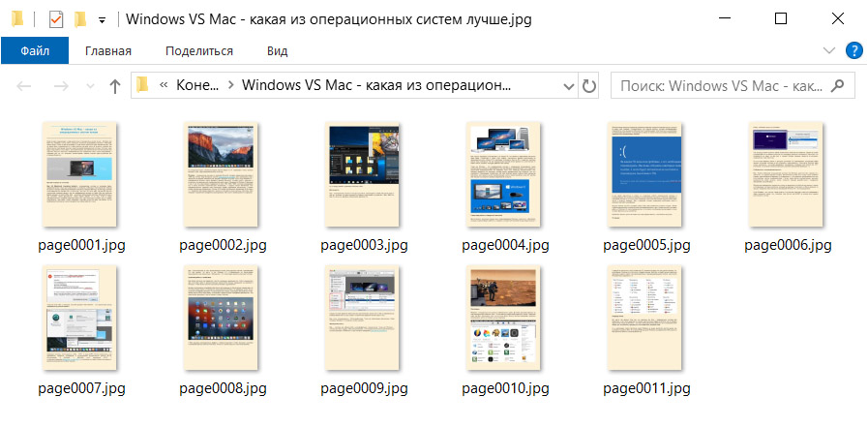Open the Customize Quick Access Toolbar arrow
This screenshot has height=427, width=868.
click(x=102, y=20)
